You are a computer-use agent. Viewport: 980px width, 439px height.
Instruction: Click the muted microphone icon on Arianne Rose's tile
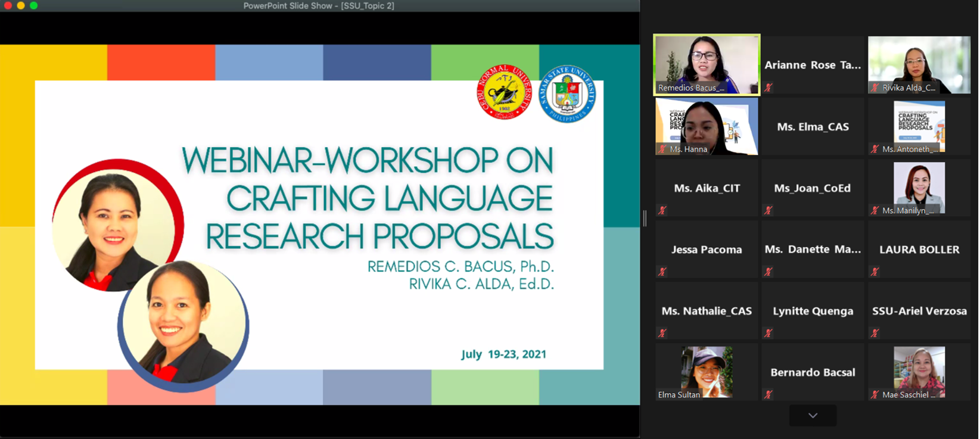pos(769,88)
